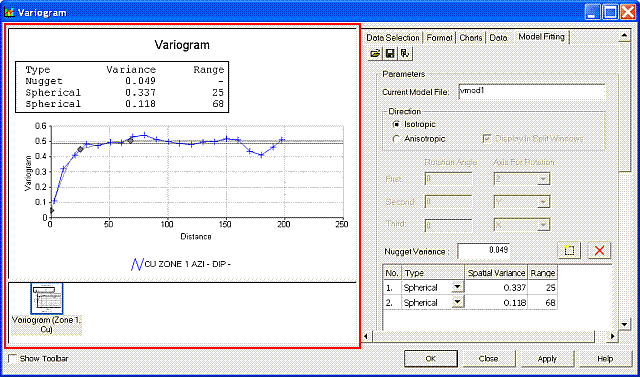Save the model file via disk icon
Viewport: 640px width, 377px height.
click(389, 53)
